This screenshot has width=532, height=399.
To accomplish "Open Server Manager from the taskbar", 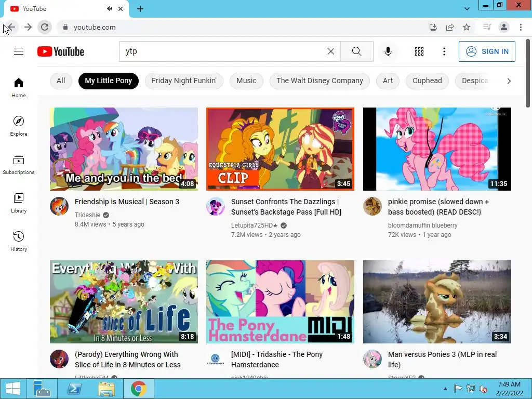I will 42,389.
